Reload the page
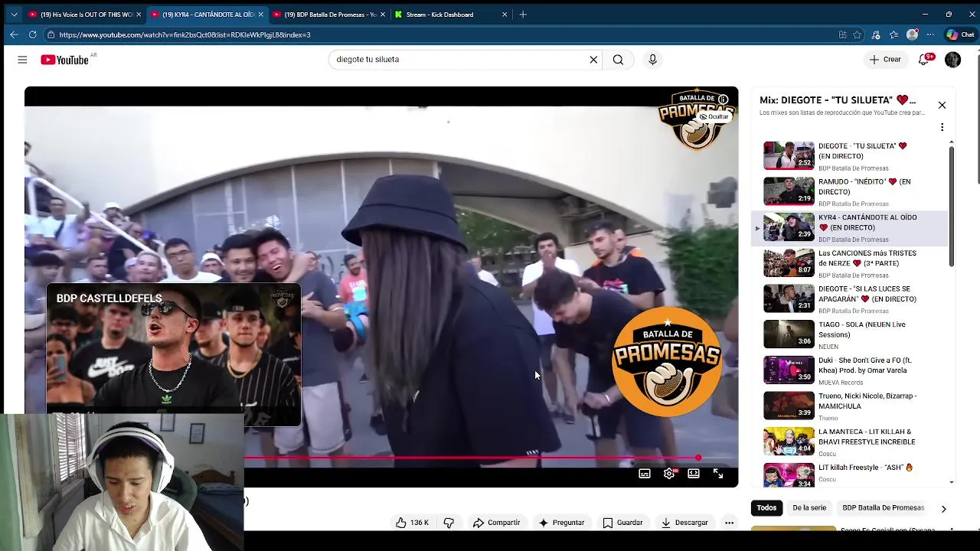 (x=32, y=34)
